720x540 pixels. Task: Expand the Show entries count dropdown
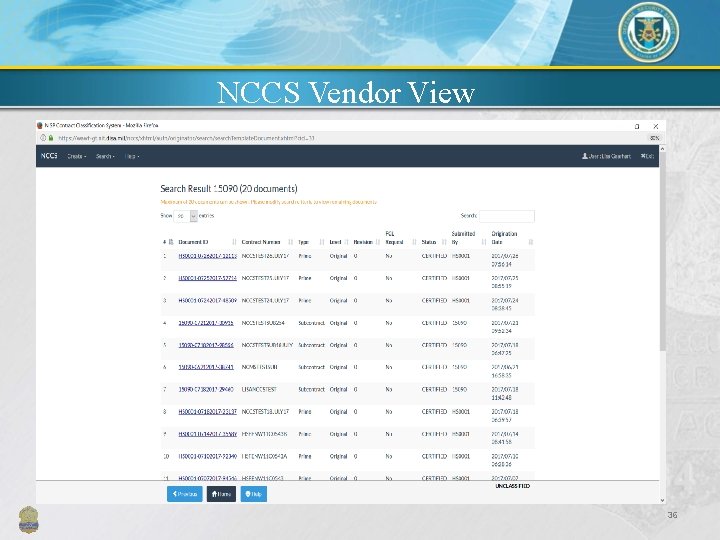tap(186, 216)
